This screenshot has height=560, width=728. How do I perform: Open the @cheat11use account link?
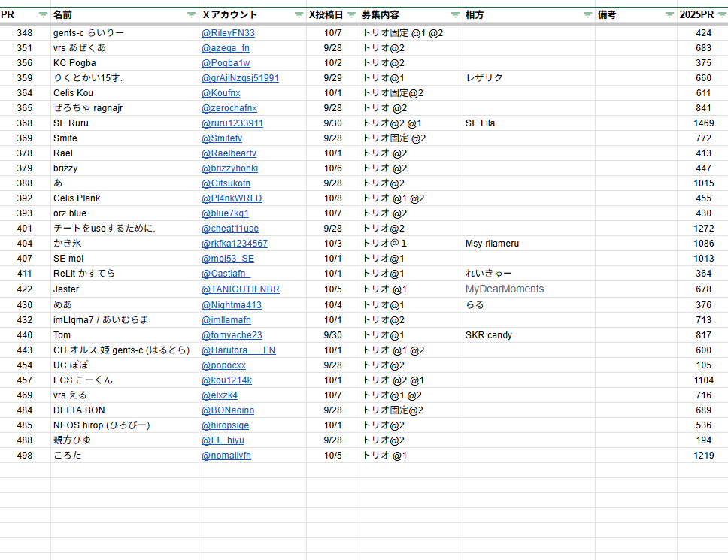click(x=230, y=229)
